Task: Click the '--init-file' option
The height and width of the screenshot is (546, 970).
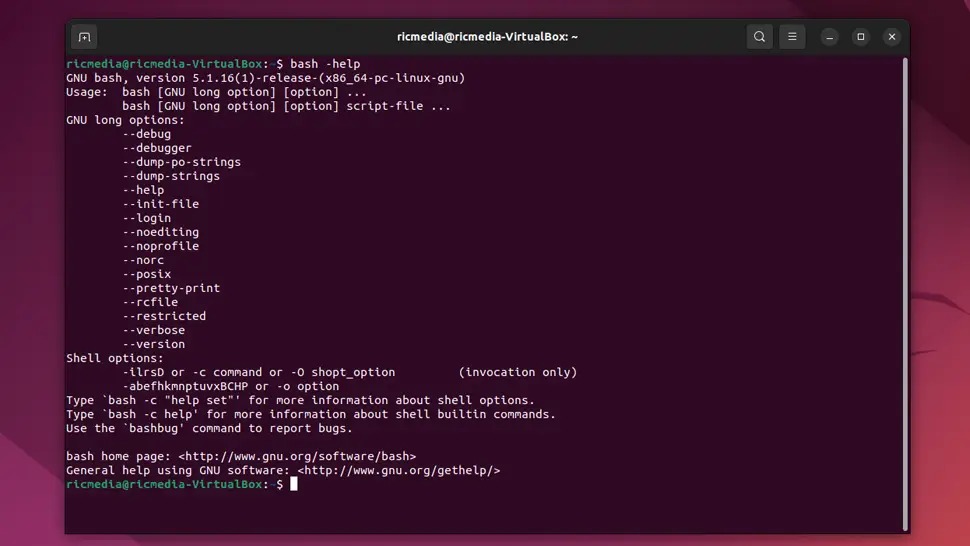Action: pyautogui.click(x=161, y=203)
